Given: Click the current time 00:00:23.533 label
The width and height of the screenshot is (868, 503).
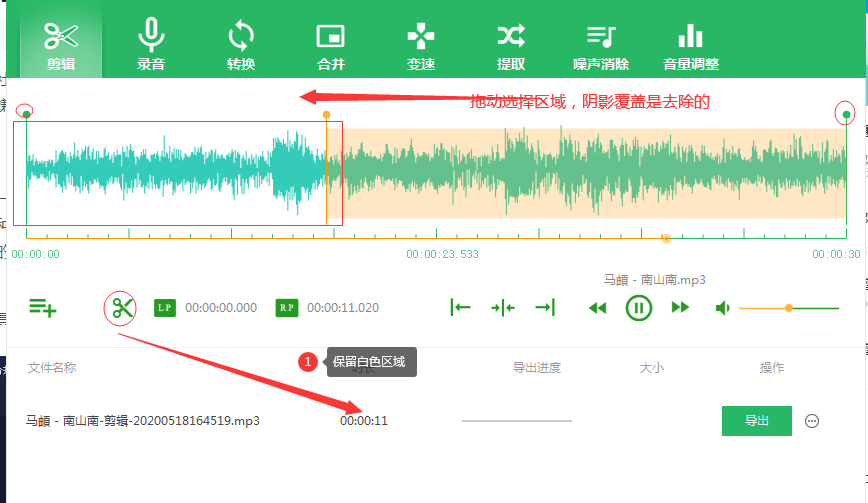Looking at the screenshot, I should 442,254.
